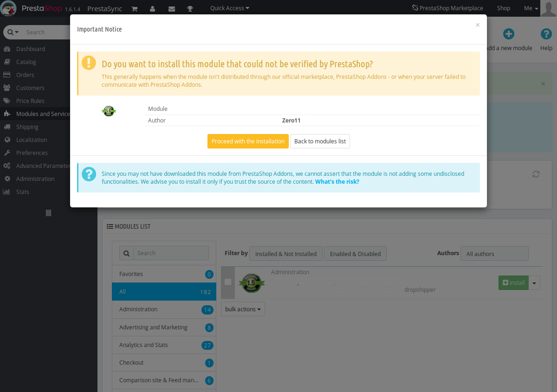Focus the modules list Search field
557x392 pixels.
click(x=171, y=253)
